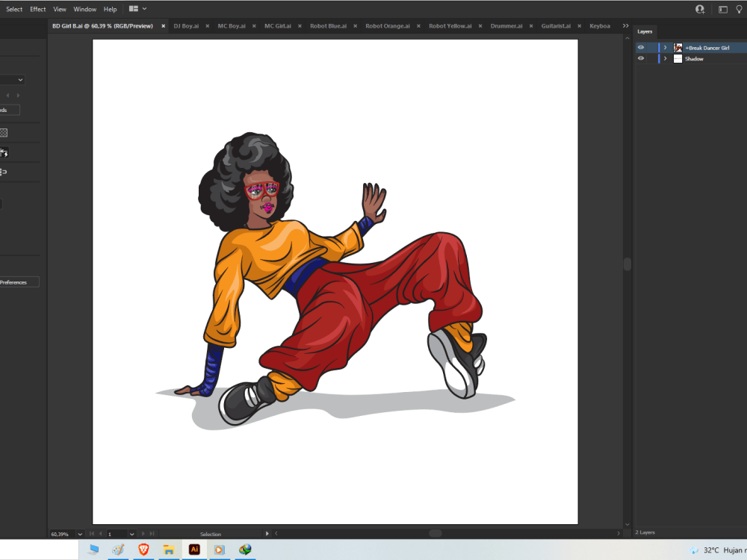The height and width of the screenshot is (560, 747).
Task: Hide the Shadow layer
Action: pos(641,58)
